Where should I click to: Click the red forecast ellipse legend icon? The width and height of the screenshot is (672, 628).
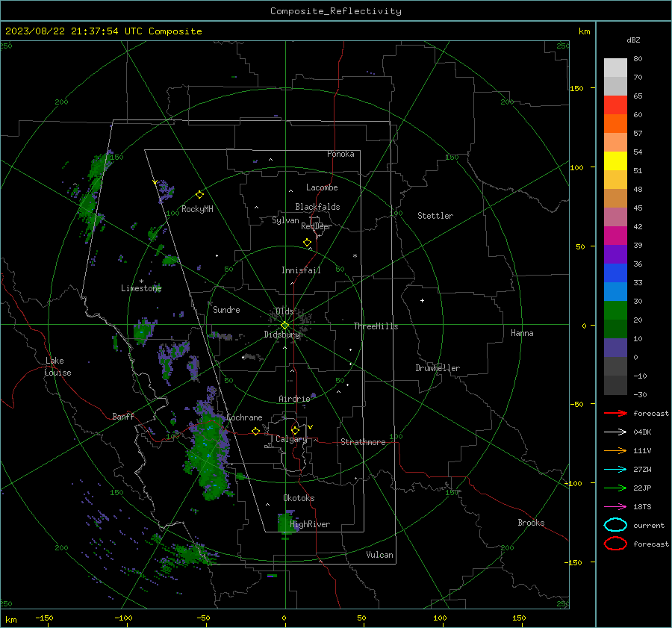(x=615, y=544)
